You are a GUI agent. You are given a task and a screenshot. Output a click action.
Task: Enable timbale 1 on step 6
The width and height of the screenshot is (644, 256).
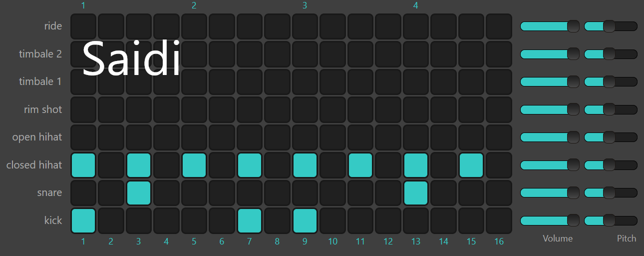click(x=222, y=82)
